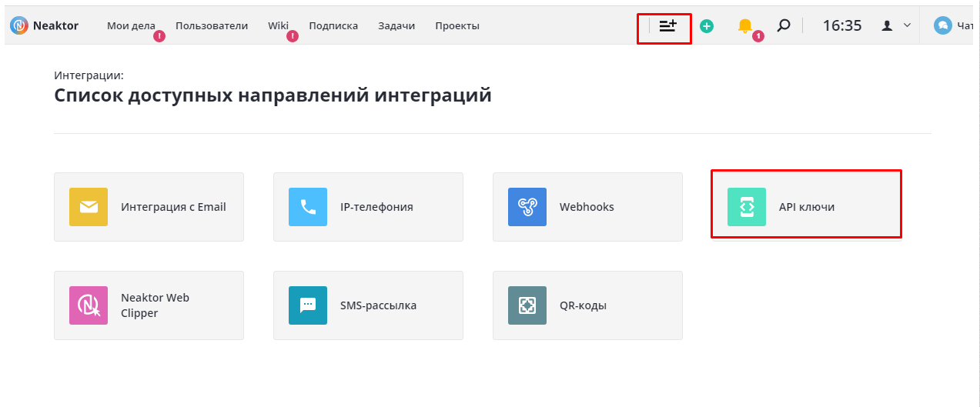Click the QR-коды icon

[527, 305]
